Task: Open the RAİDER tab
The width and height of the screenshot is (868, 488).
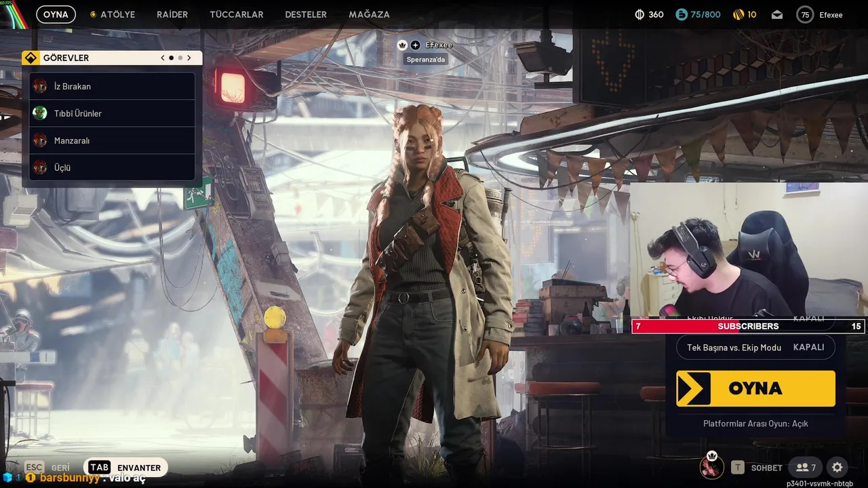Action: pos(172,14)
